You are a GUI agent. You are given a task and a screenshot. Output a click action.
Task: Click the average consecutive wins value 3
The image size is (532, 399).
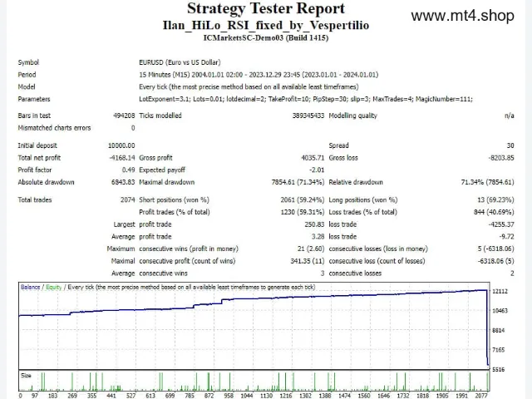(323, 273)
